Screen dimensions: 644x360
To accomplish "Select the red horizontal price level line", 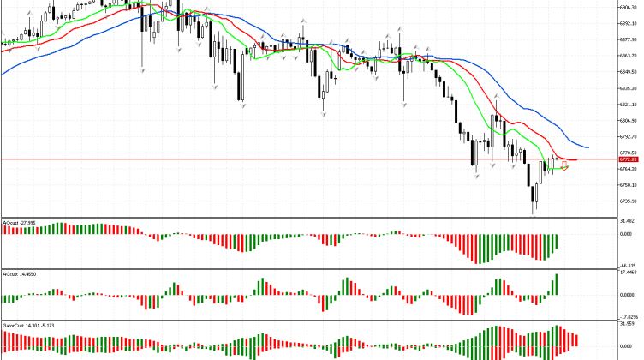I will 257,159.
